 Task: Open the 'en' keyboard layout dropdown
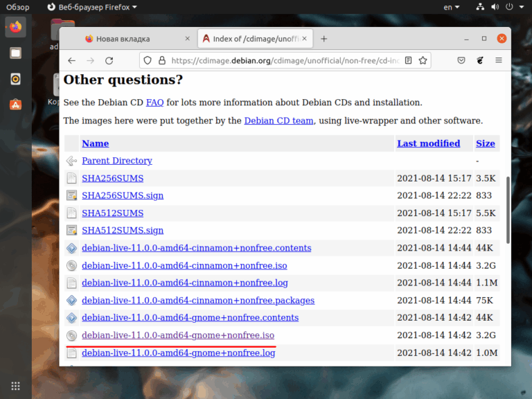point(451,7)
